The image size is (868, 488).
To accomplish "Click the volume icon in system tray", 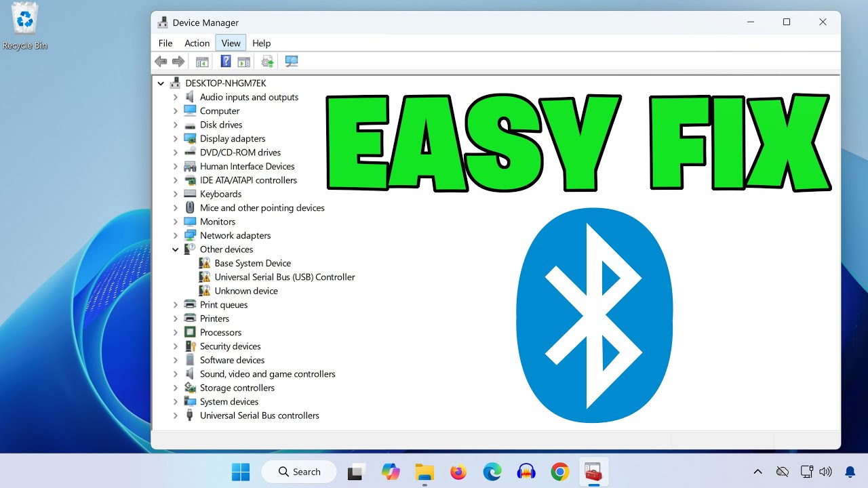I will [x=825, y=472].
